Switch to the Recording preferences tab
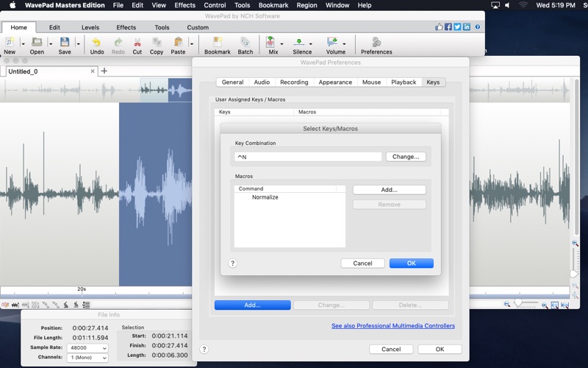 pyautogui.click(x=294, y=82)
